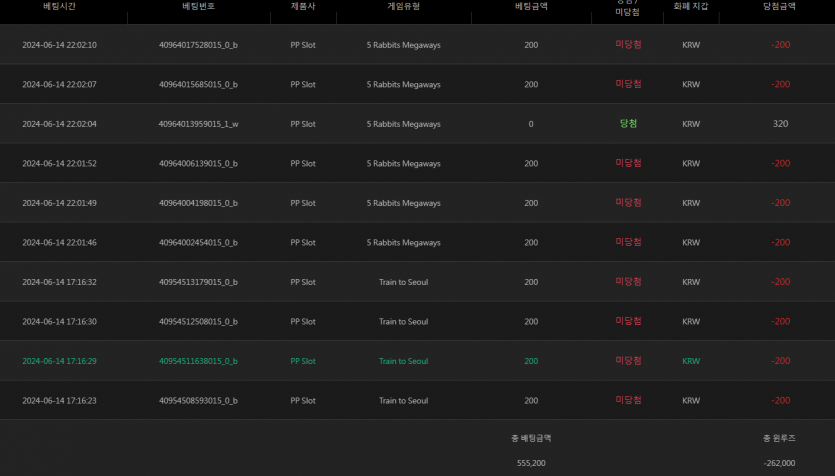Click the 게임유형 column header

403,6
